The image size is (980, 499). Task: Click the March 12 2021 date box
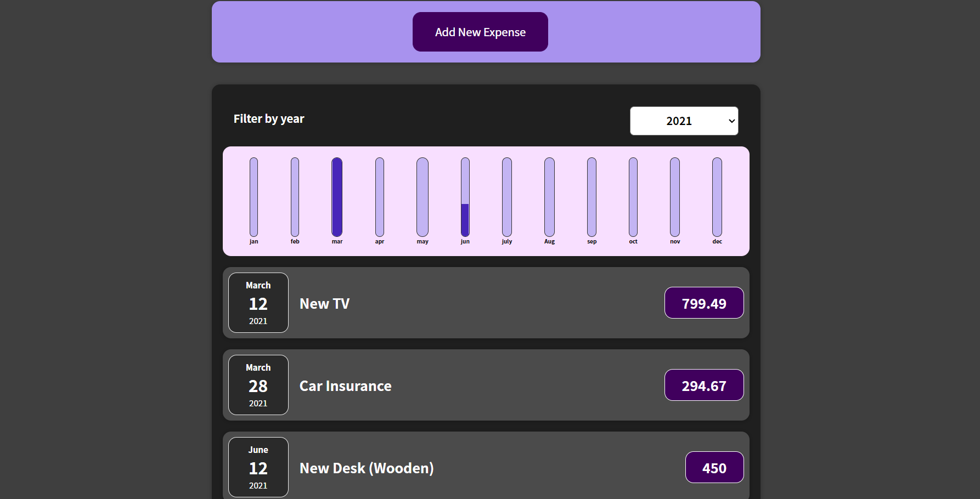258,303
